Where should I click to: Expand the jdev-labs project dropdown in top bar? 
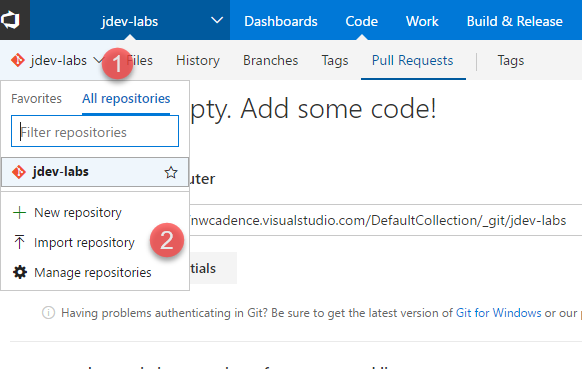pyautogui.click(x=217, y=20)
